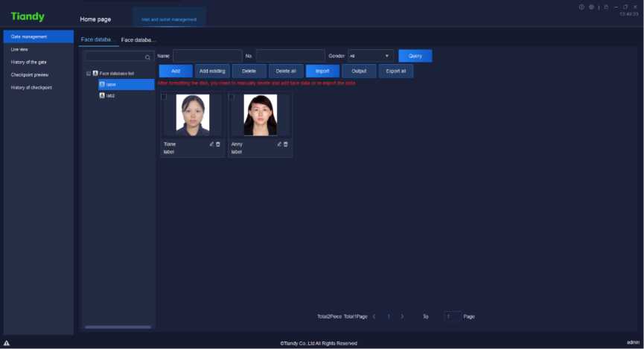Open History of the gate menu
Screen dimensions: 644x349
29,62
